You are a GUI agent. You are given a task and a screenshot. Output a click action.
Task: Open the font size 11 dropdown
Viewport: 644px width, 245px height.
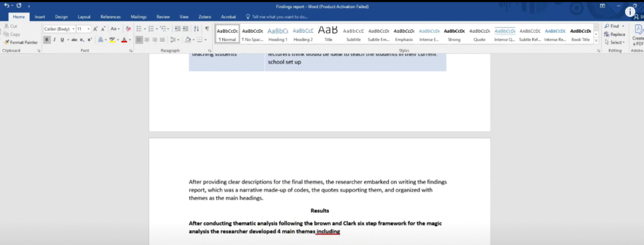[89, 29]
